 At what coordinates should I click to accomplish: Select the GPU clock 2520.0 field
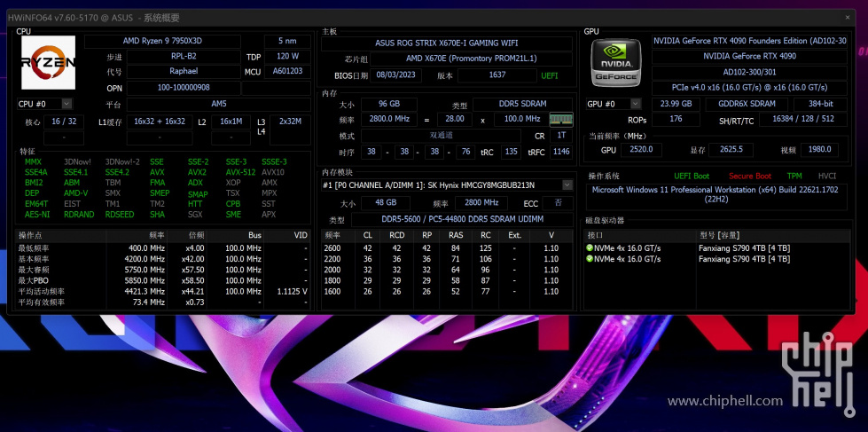point(641,150)
